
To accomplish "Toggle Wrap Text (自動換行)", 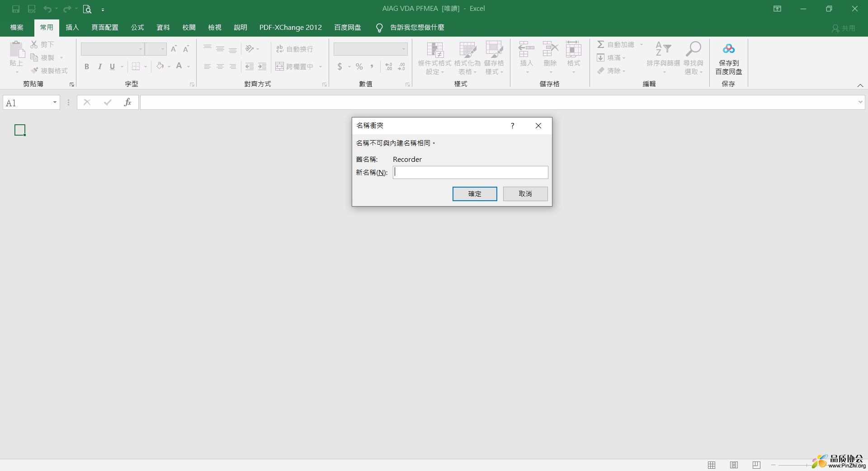I will tap(295, 49).
